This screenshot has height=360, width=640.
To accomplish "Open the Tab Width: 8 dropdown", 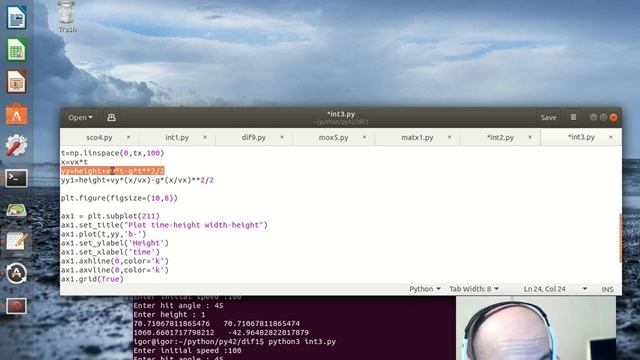I will pyautogui.click(x=473, y=289).
